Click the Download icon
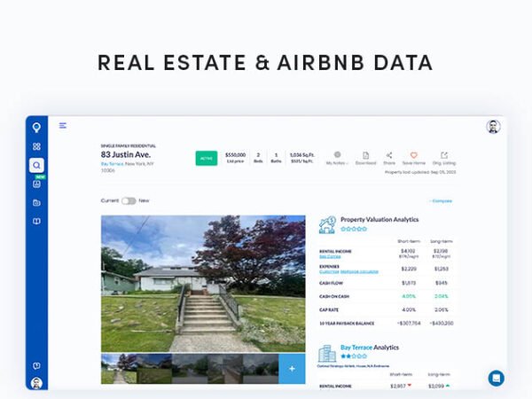The height and width of the screenshot is (399, 532). pos(365,155)
